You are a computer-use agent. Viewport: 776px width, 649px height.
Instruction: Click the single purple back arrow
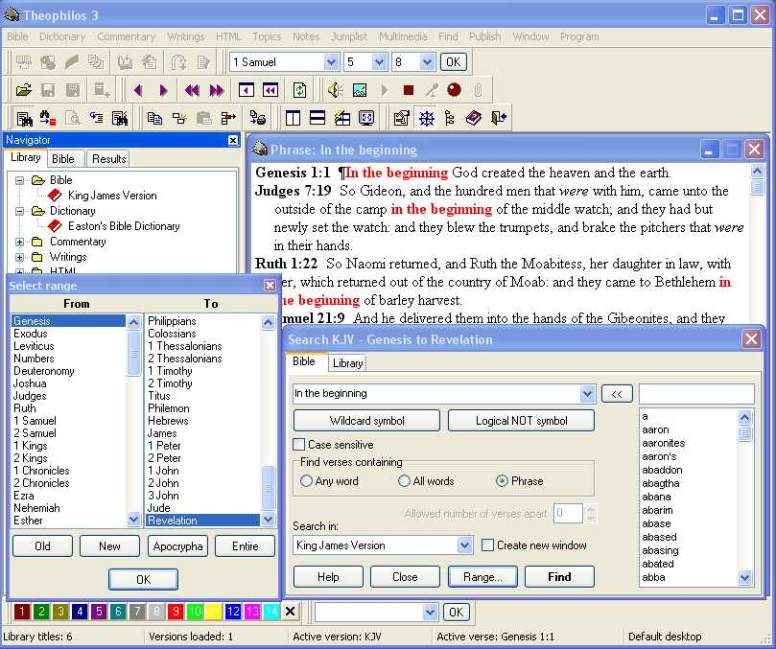click(x=138, y=90)
